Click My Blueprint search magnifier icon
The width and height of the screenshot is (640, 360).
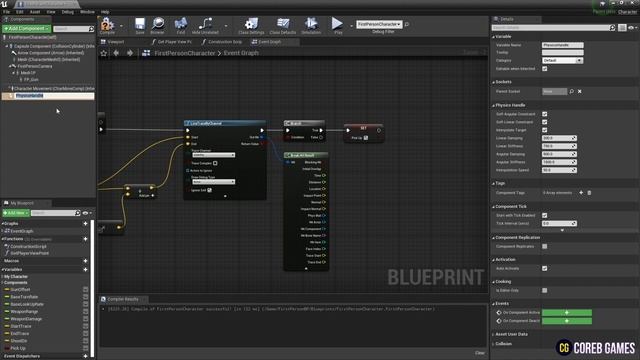pos(78,213)
